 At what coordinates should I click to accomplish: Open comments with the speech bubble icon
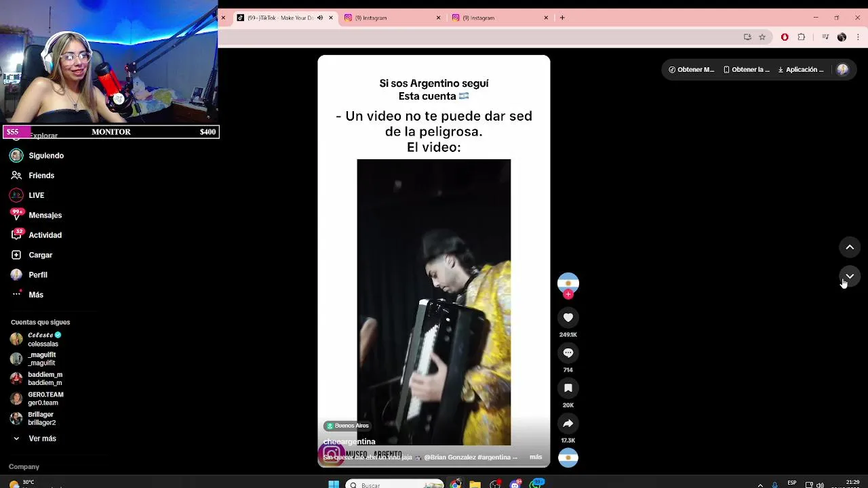(x=568, y=352)
